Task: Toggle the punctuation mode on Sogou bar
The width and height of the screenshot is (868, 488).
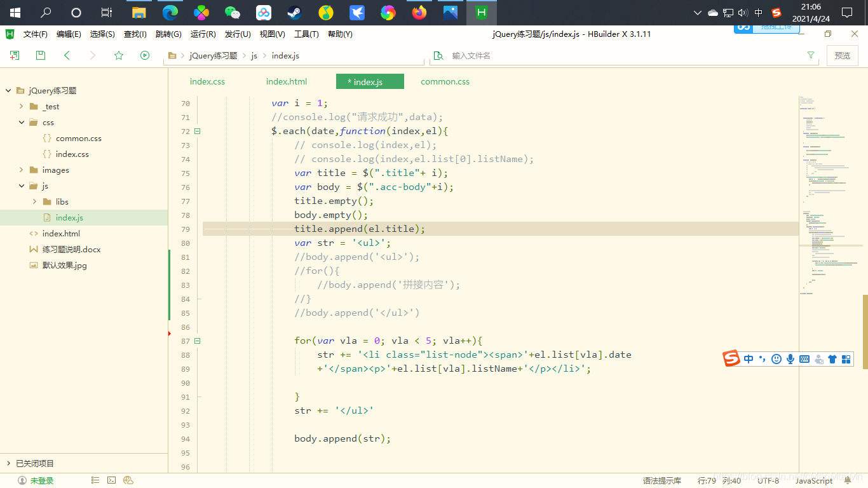Action: pyautogui.click(x=763, y=359)
